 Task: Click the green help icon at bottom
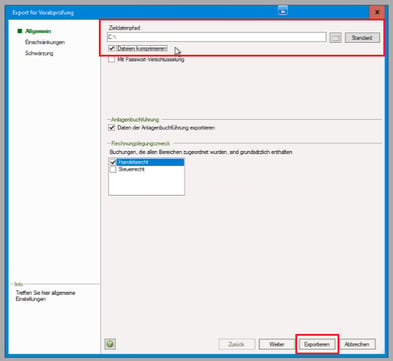coord(110,344)
